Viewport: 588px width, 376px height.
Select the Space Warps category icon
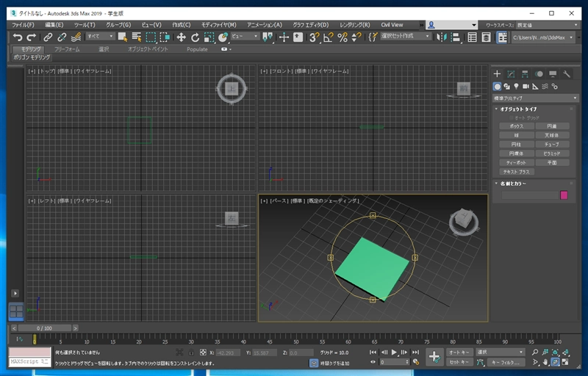[x=545, y=87]
